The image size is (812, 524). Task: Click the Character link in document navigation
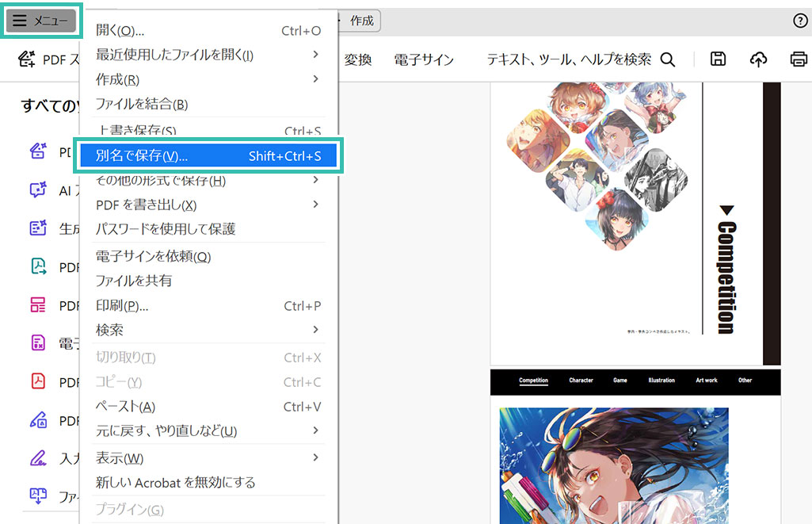pyautogui.click(x=581, y=381)
